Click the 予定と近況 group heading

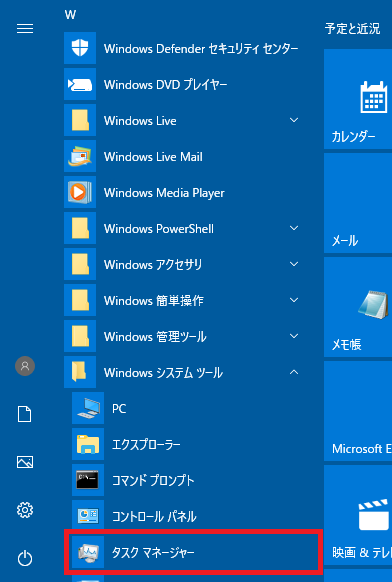pos(352,29)
